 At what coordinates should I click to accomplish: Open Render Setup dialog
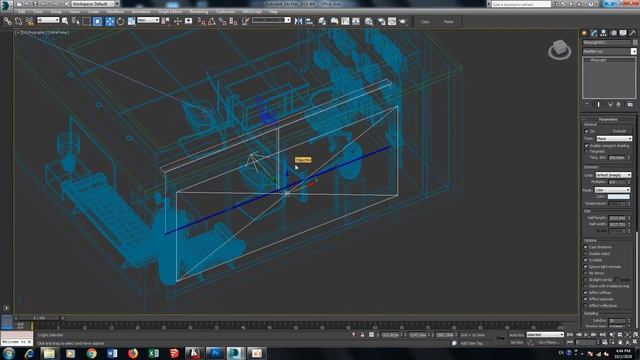click(x=381, y=21)
